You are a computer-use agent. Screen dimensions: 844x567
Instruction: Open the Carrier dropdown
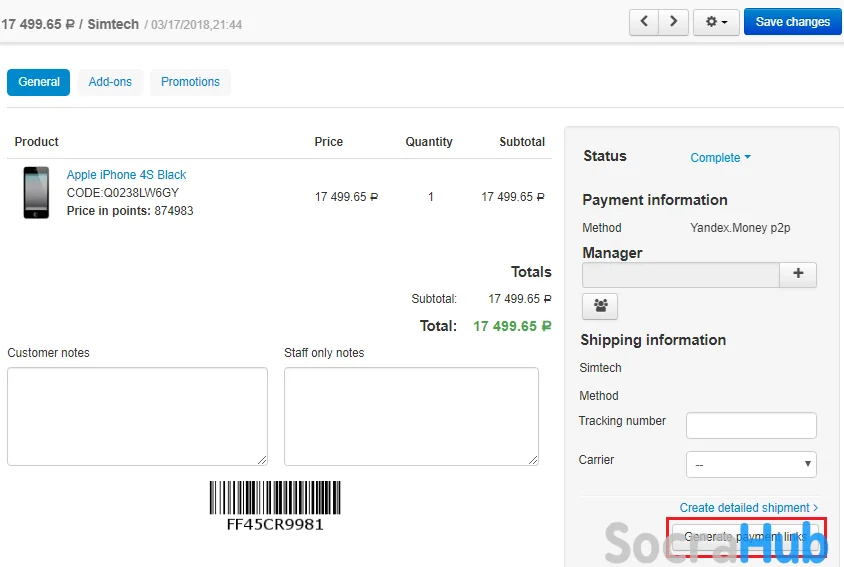tap(751, 464)
